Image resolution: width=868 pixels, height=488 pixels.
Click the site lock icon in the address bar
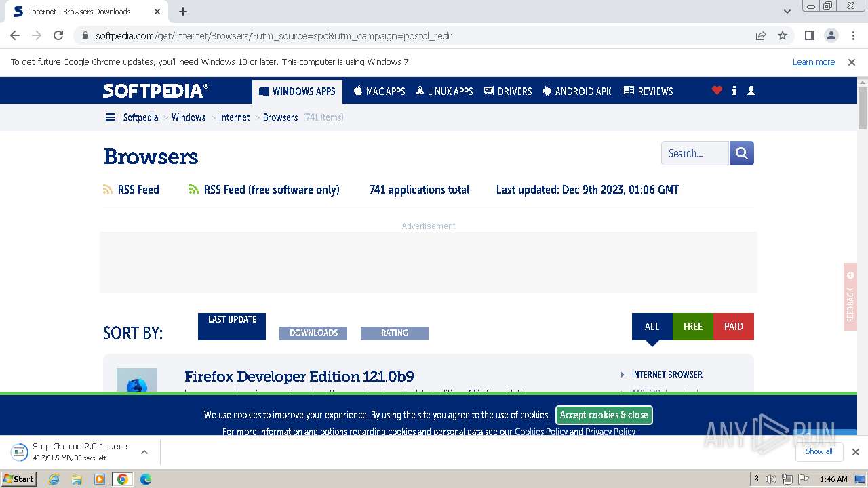[x=85, y=35]
